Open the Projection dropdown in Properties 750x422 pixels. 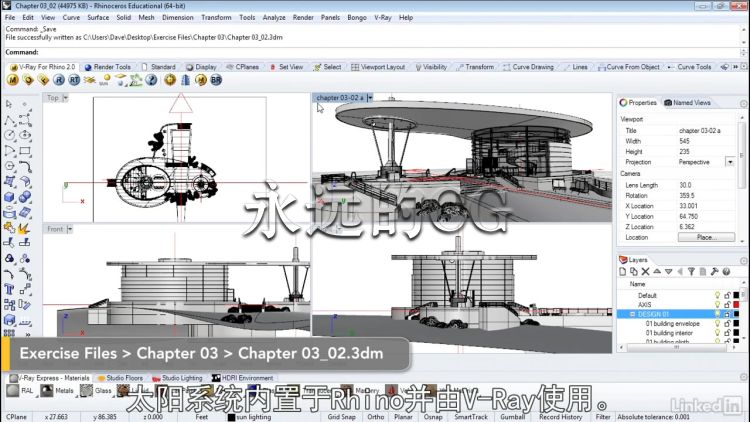click(x=730, y=162)
